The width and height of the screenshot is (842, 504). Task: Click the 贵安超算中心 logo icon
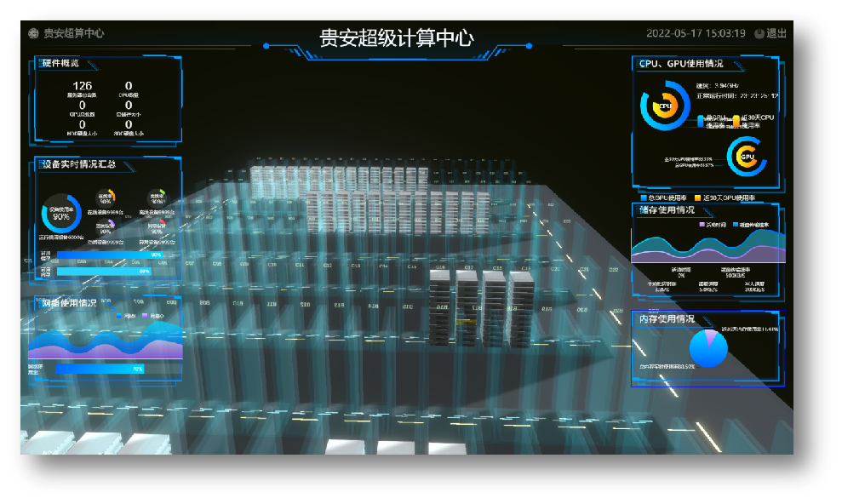pyautogui.click(x=34, y=34)
